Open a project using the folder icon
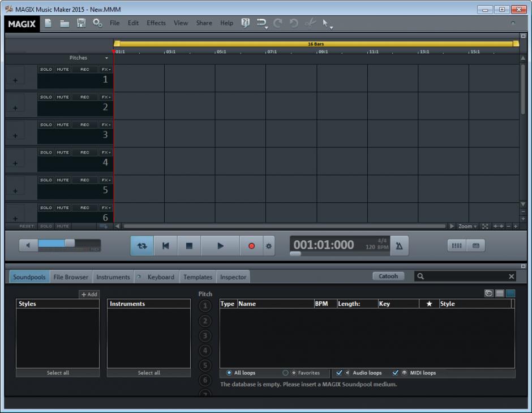 click(x=65, y=23)
